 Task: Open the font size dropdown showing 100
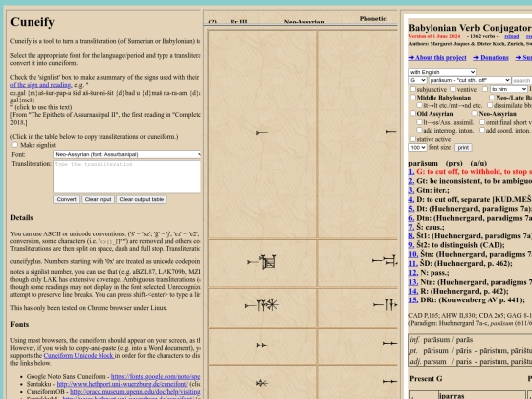click(418, 147)
